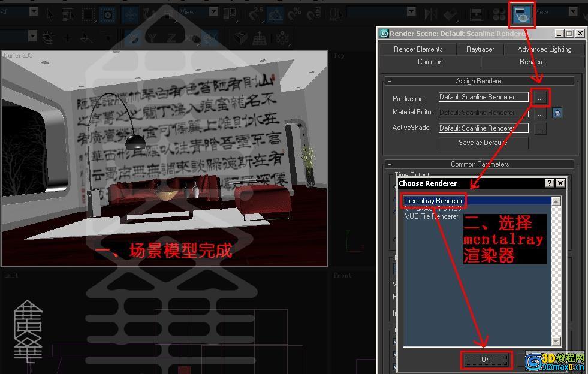The height and width of the screenshot is (374, 588).
Task: Choose Rectangular Selection Region tool
Action: click(x=88, y=14)
